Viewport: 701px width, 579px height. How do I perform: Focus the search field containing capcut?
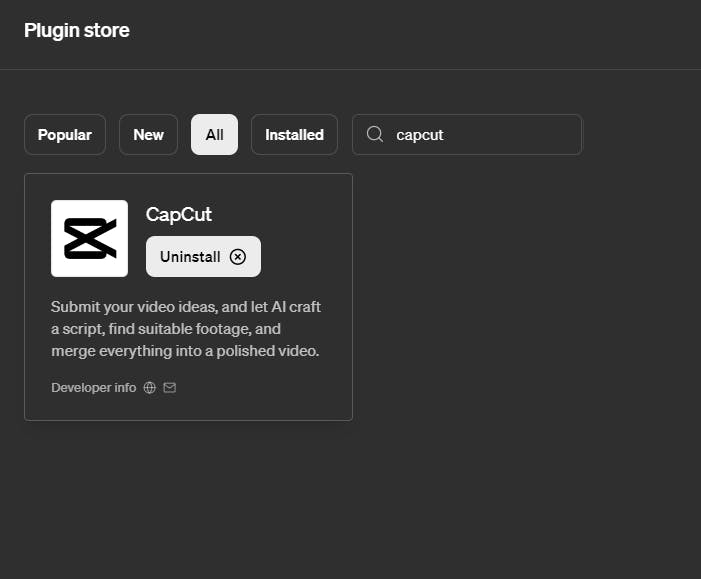coord(467,135)
